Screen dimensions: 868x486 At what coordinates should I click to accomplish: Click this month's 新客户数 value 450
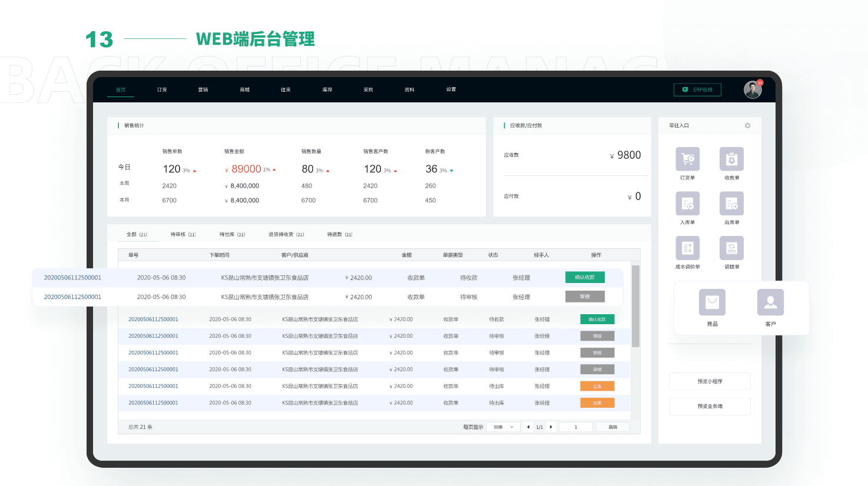point(430,201)
